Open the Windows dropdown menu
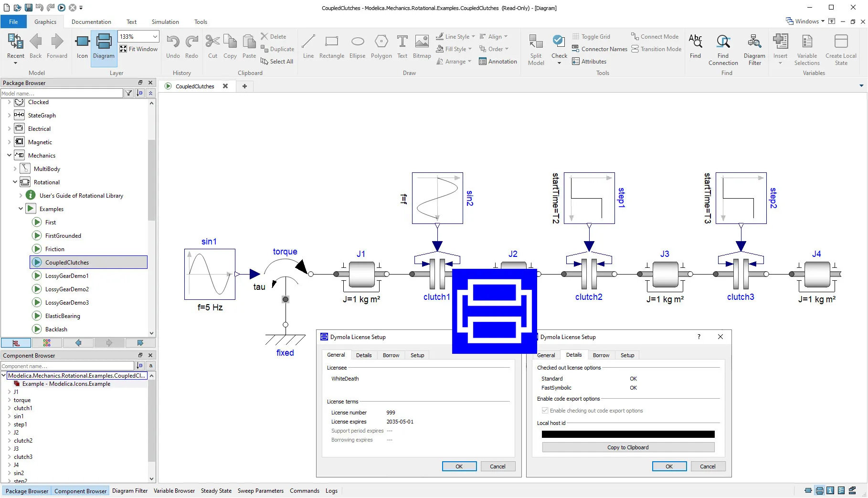Viewport: 868px width, 498px height. click(805, 21)
